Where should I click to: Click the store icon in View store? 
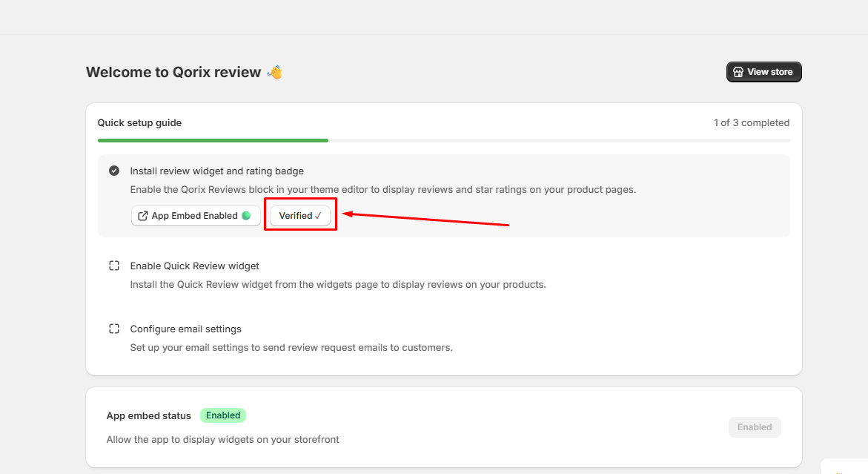[738, 72]
